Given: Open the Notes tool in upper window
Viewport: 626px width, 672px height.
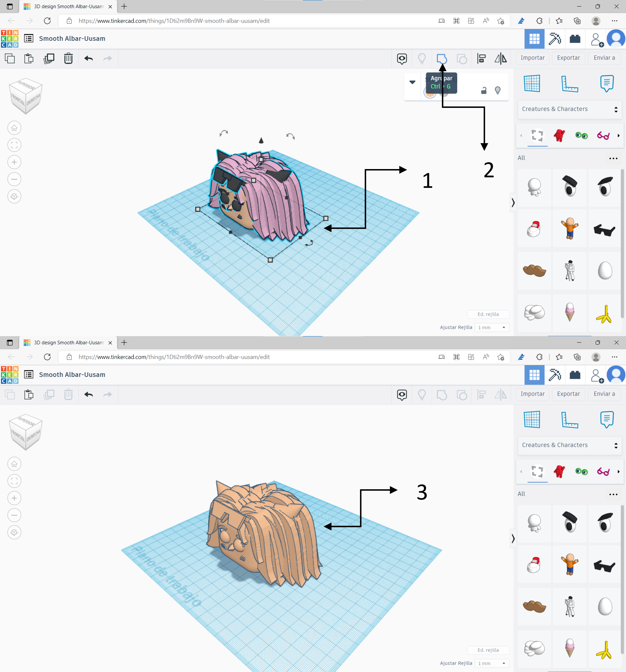Looking at the screenshot, I should point(607,83).
